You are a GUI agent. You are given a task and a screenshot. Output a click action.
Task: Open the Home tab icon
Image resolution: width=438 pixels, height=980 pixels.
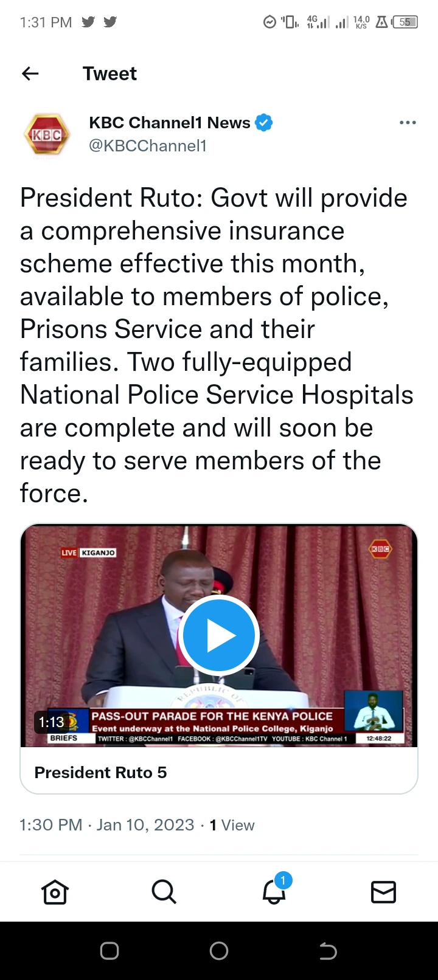55,892
